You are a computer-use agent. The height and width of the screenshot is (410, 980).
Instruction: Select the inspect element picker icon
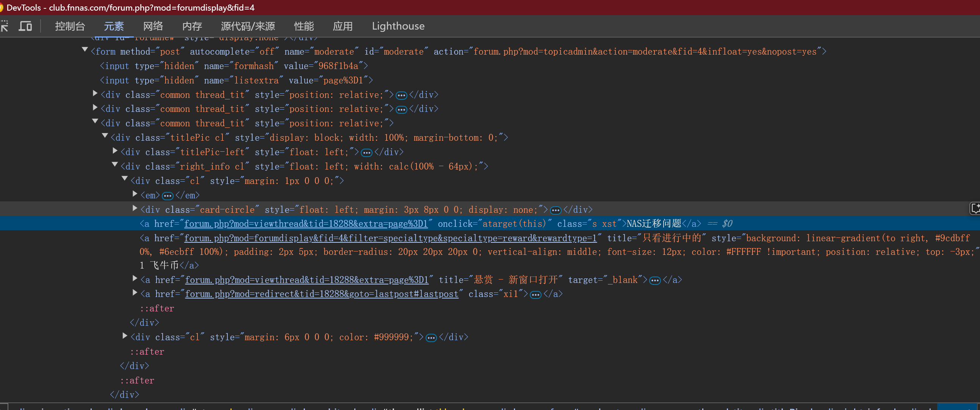(4, 26)
